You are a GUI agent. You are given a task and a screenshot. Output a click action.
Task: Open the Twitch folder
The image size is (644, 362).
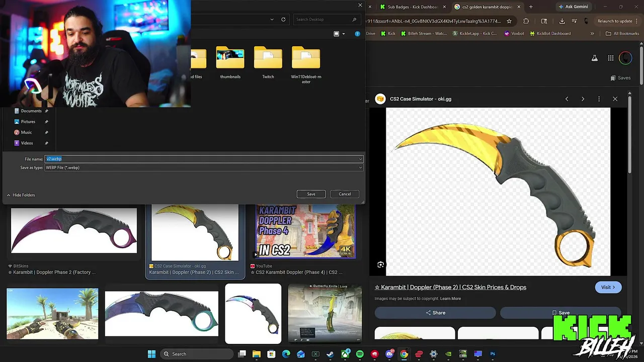(268, 63)
